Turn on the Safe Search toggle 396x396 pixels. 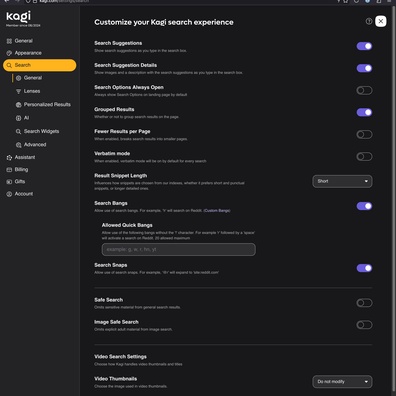click(x=364, y=303)
